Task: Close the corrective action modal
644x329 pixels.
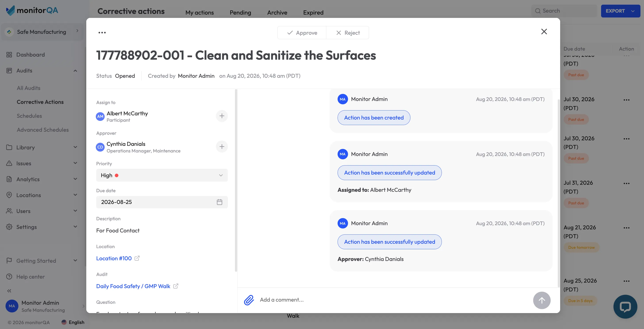Action: [x=544, y=31]
